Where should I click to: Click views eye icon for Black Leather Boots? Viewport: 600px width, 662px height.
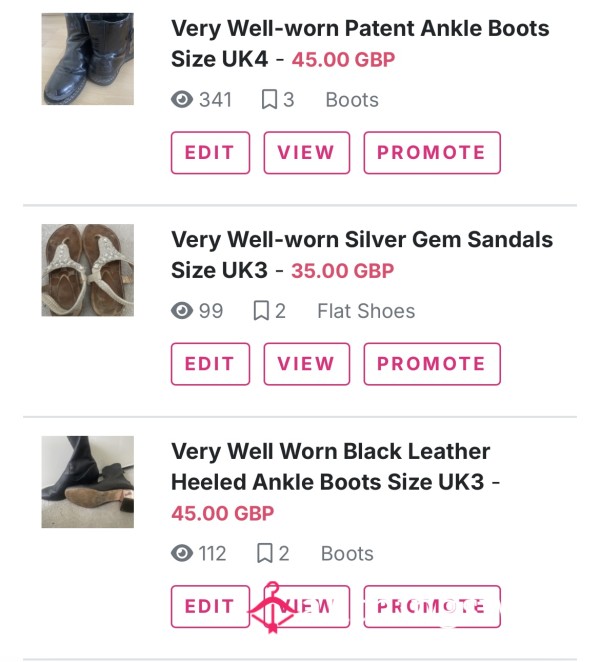tap(182, 553)
